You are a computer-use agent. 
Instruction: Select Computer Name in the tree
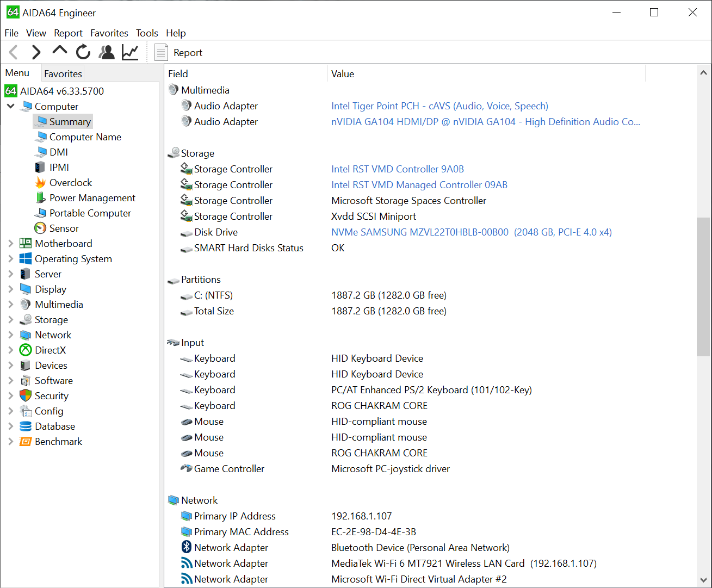(85, 137)
